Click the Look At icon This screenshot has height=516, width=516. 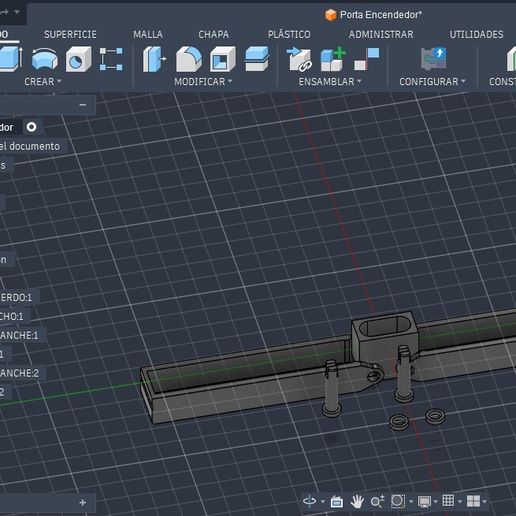pyautogui.click(x=337, y=501)
